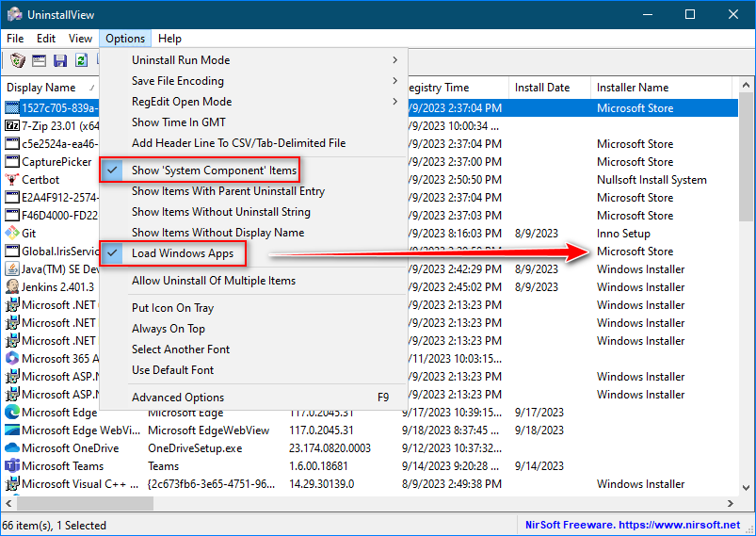Click the Nullsoft Install System cell

coord(651,180)
